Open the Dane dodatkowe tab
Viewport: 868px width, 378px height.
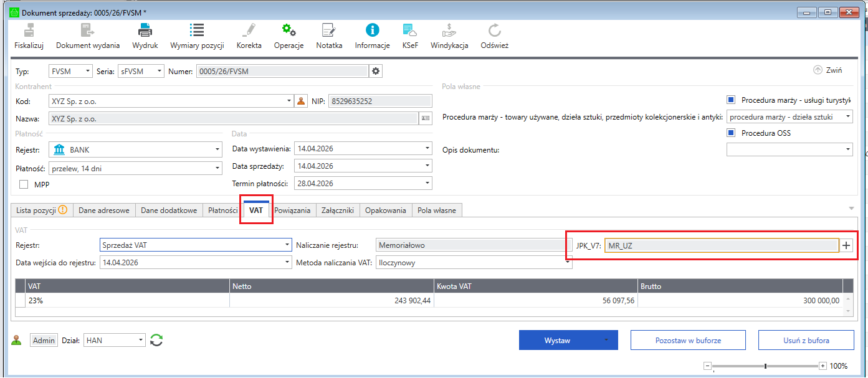(x=168, y=210)
